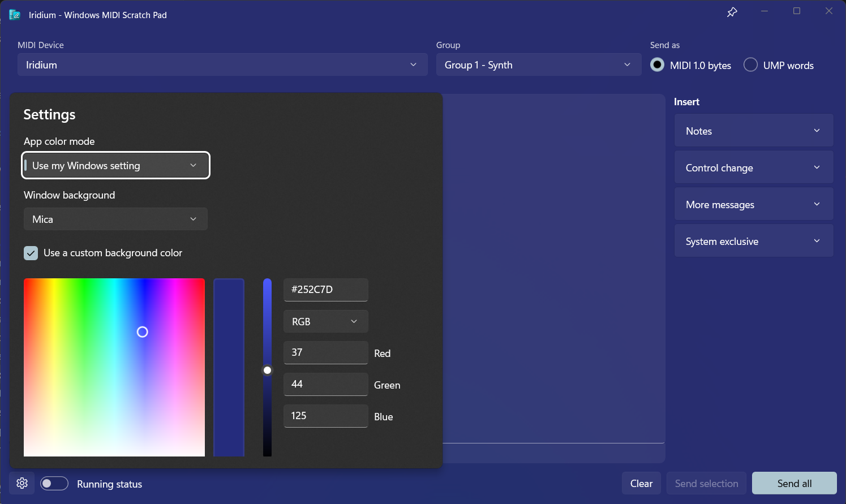Uncheck Use a custom background color
846x504 pixels.
coord(31,253)
